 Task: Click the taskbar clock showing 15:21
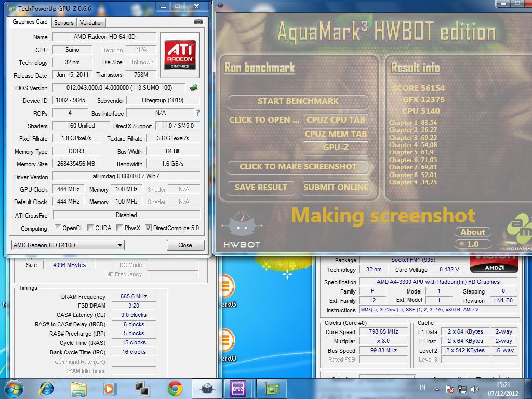point(503,385)
